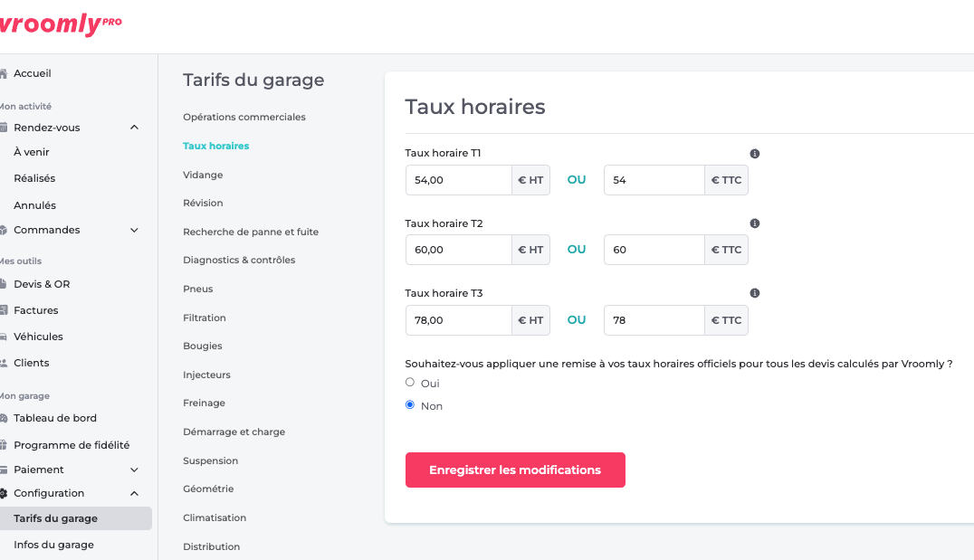The image size is (974, 560).
Task: Click info icon for Taux horaire T2
Action: [755, 223]
